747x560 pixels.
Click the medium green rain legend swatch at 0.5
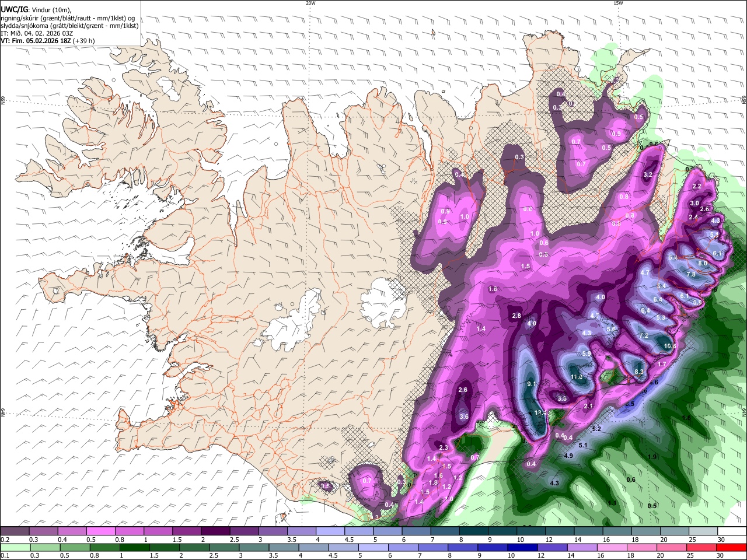coord(74,547)
